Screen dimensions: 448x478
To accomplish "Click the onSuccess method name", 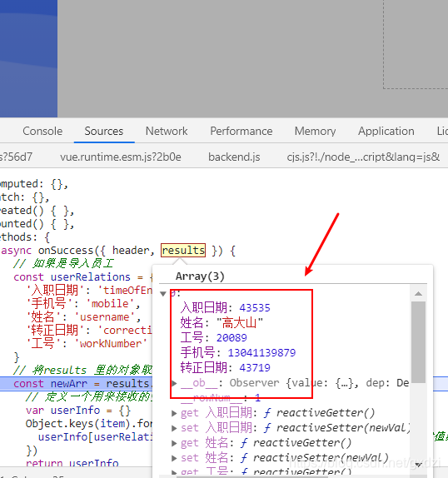I will pos(66,251).
